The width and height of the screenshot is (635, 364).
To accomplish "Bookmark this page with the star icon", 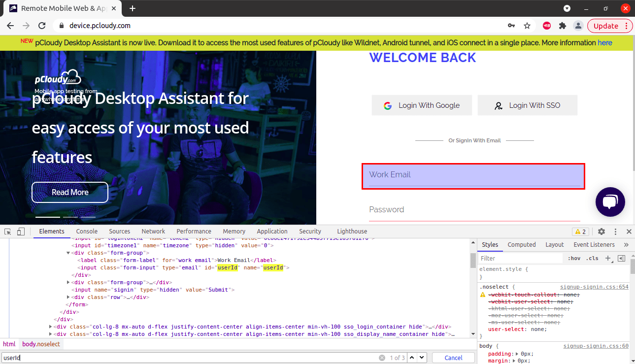I will [x=527, y=26].
